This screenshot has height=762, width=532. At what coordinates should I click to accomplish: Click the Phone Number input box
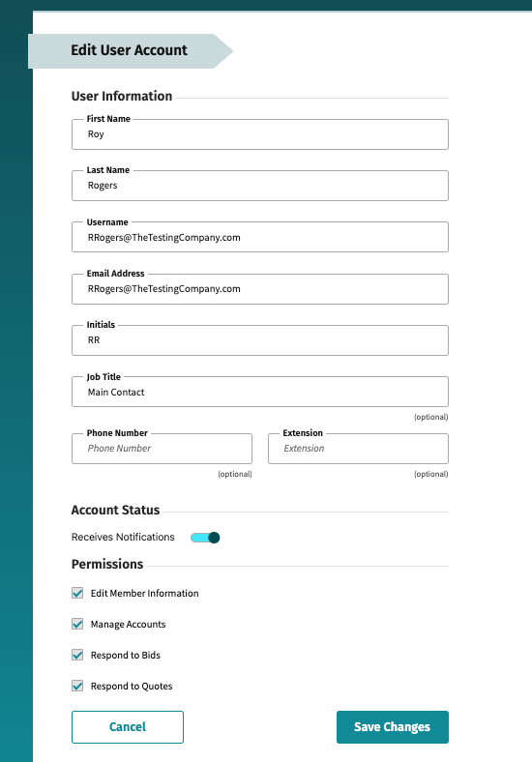162,449
